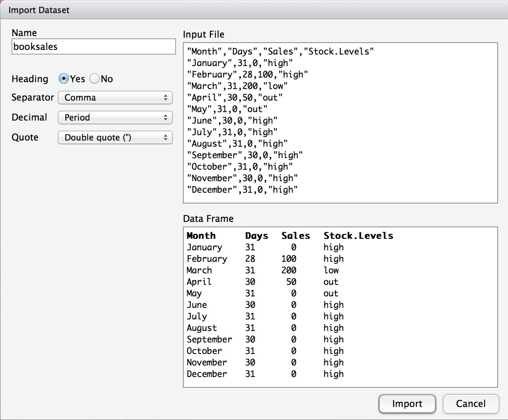
Task: Click the Sales value 200 in Data Frame
Action: 289,270
